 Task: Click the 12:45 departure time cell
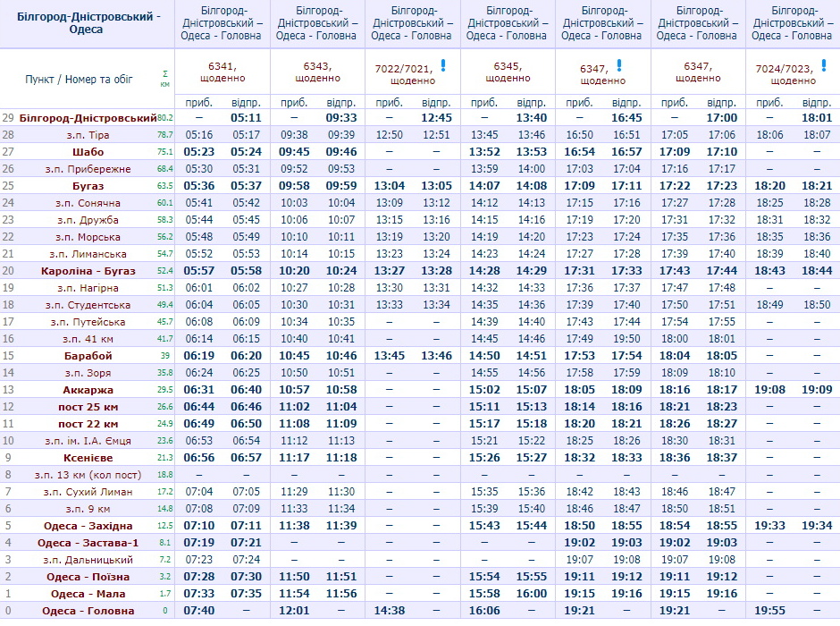pos(437,118)
